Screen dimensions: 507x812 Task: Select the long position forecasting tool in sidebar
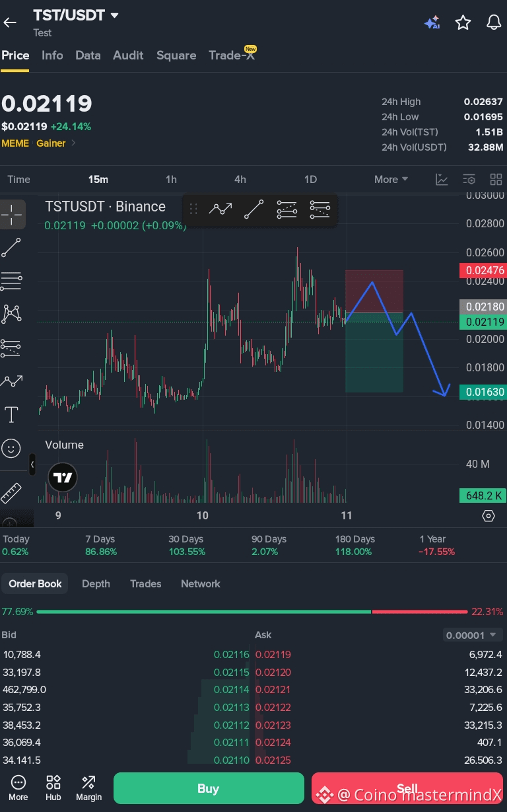pyautogui.click(x=11, y=348)
